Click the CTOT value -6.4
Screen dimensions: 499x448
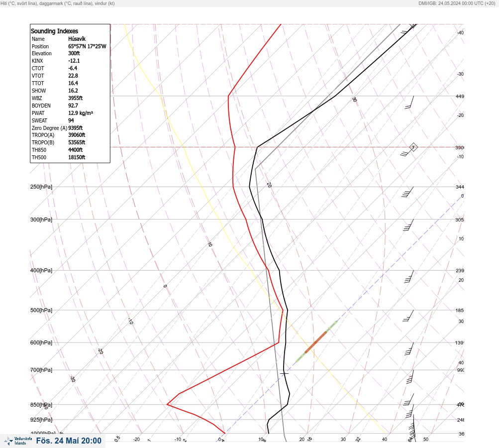[x=73, y=68]
